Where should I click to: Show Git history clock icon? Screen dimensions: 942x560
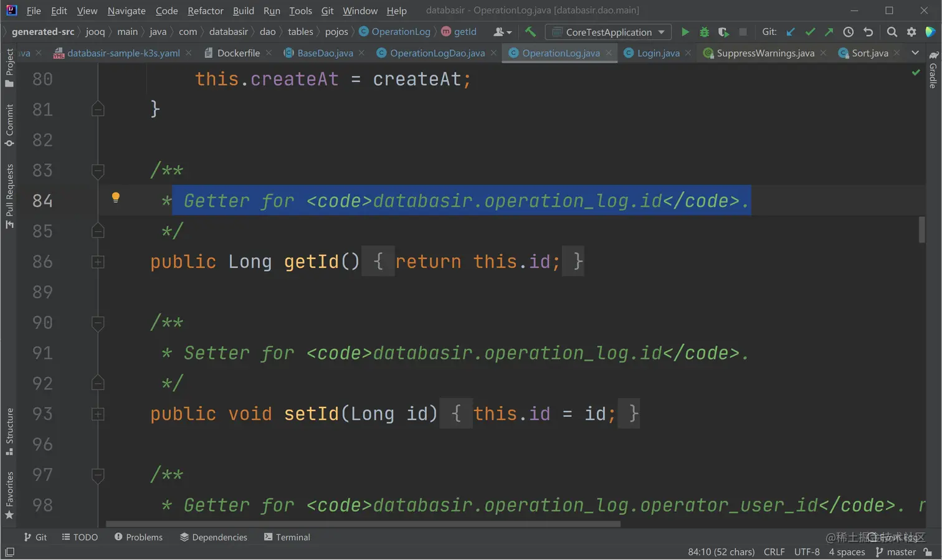(849, 32)
